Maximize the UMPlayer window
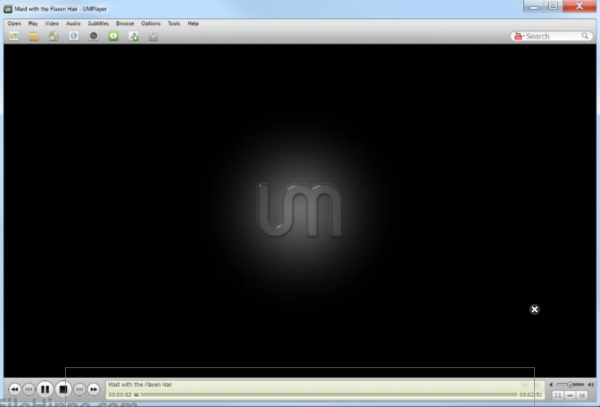 (x=553, y=6)
